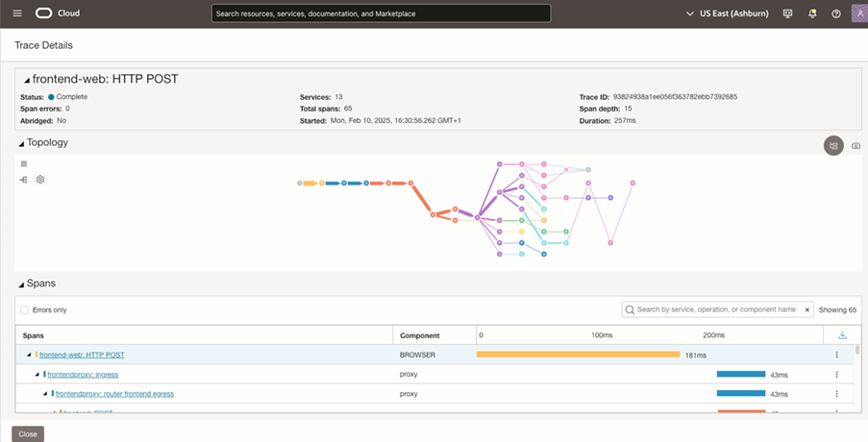Viewport: 868px width, 442px height.
Task: Focus the span search by service field
Action: pos(716,309)
